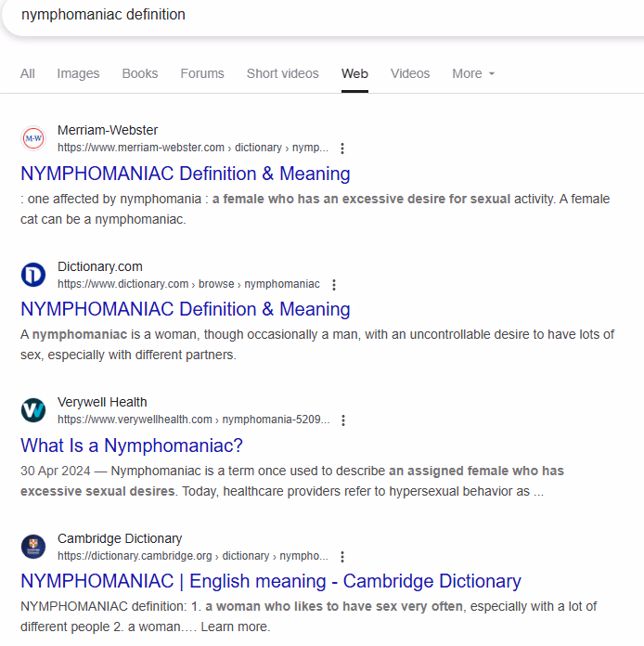The width and height of the screenshot is (644, 646).
Task: Click the merriam-webster.com URL breadcrumb
Action: 193,148
